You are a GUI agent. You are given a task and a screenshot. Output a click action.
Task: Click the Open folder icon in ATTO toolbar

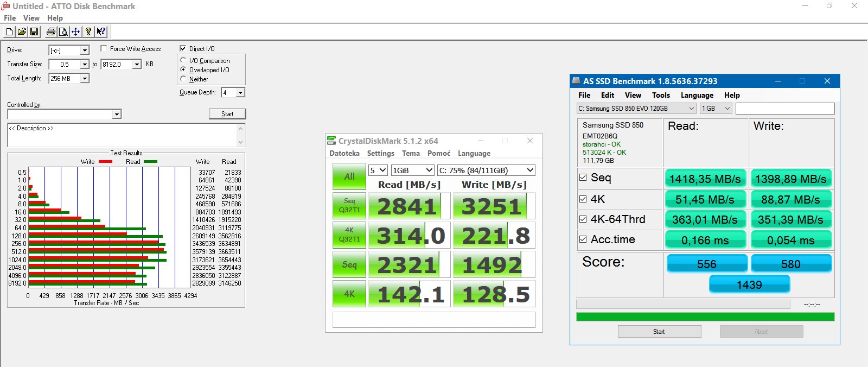[x=22, y=32]
